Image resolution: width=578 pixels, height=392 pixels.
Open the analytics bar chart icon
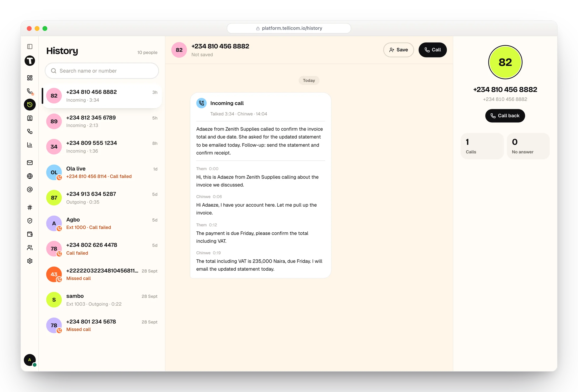[30, 145]
